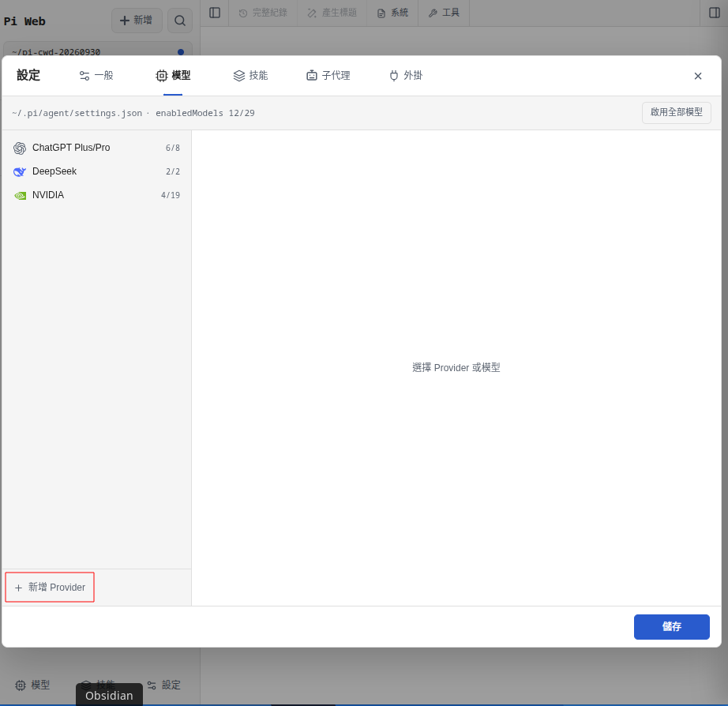Click the ~/.pi/agent/settings.json path text

(x=77, y=113)
